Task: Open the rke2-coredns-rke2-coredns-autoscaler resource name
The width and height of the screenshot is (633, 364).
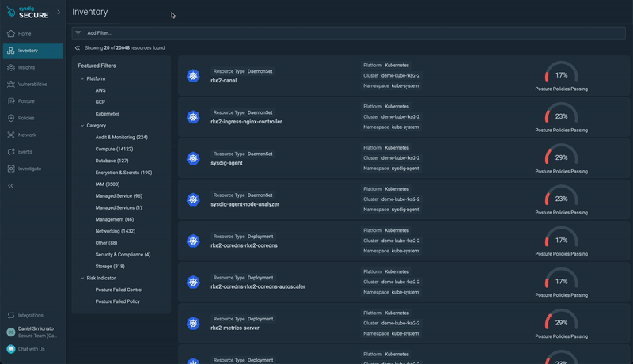Action: tap(258, 286)
